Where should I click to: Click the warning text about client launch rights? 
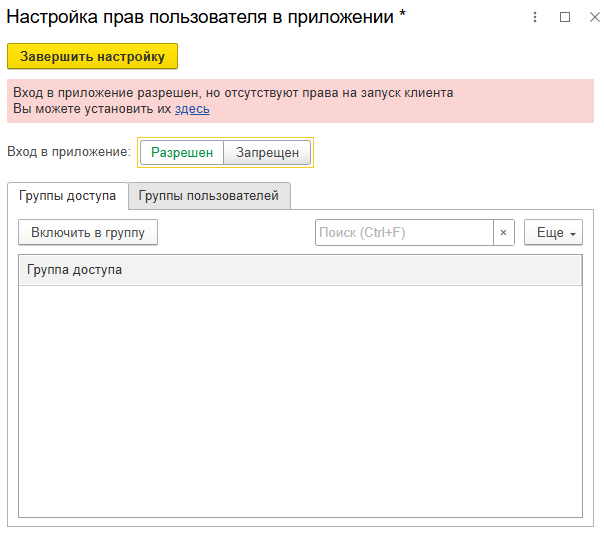coord(233,93)
